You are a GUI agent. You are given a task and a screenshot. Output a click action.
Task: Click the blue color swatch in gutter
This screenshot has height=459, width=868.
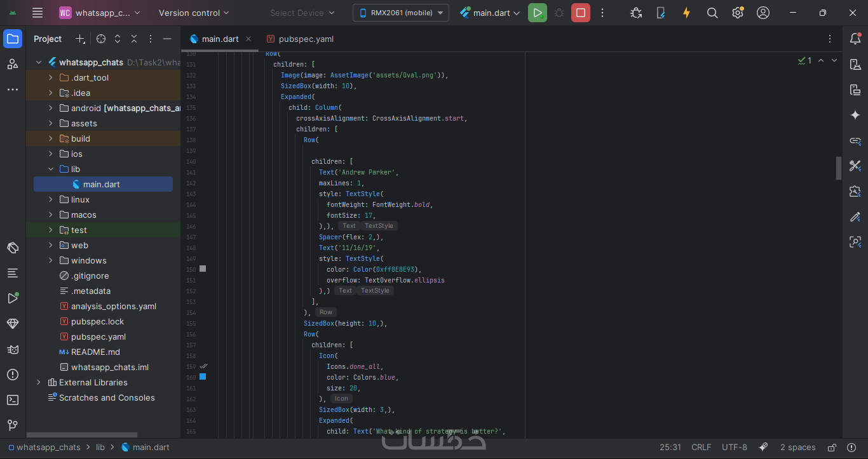[203, 376]
